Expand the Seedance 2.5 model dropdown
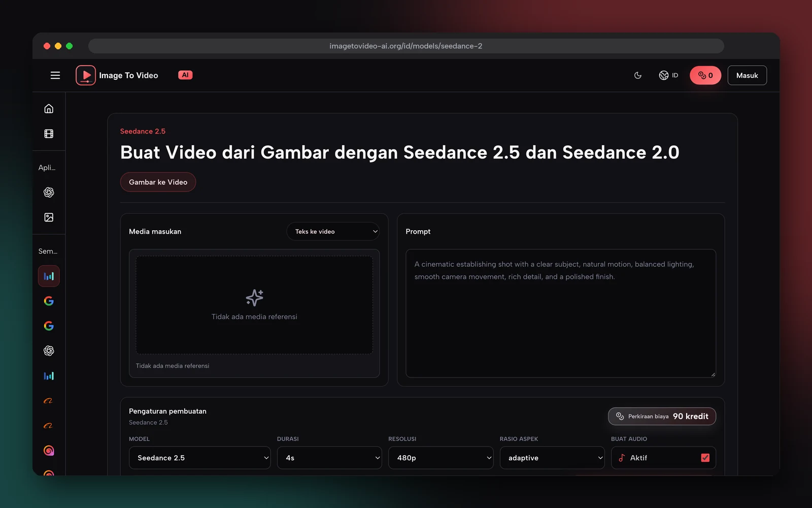This screenshot has width=812, height=508. tap(200, 458)
